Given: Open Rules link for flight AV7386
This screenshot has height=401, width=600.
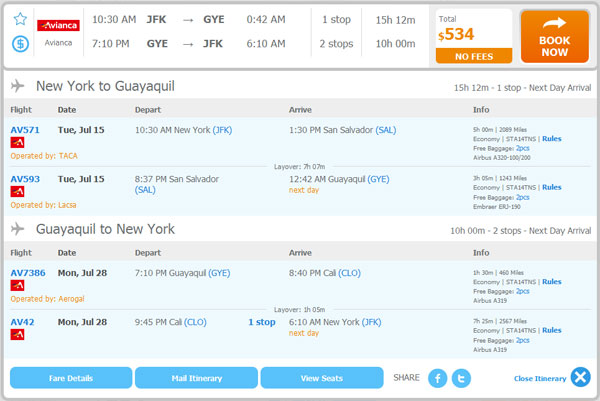Looking at the screenshot, I should (551, 282).
